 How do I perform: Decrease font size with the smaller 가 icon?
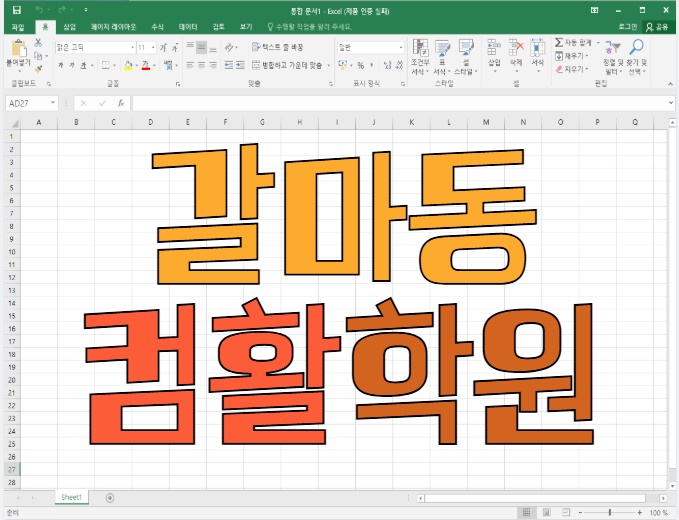tap(174, 48)
